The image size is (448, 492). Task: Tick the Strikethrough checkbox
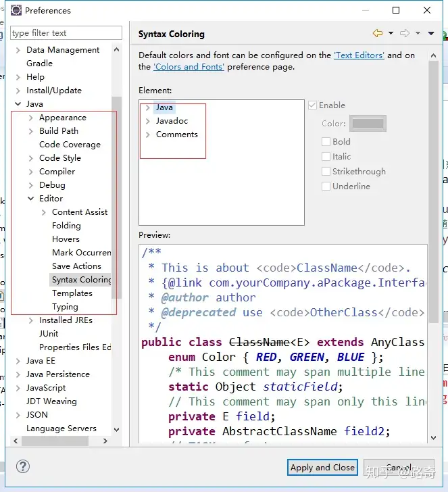pos(326,172)
